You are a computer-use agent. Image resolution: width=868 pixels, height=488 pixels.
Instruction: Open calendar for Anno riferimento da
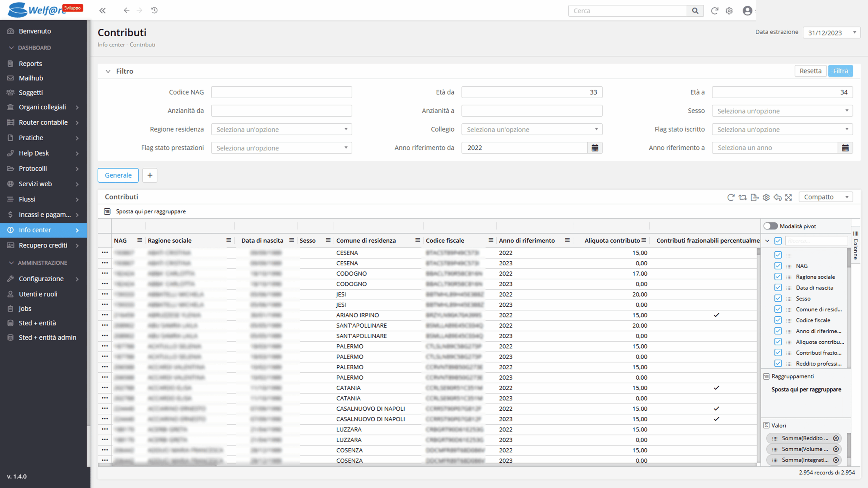coord(595,148)
